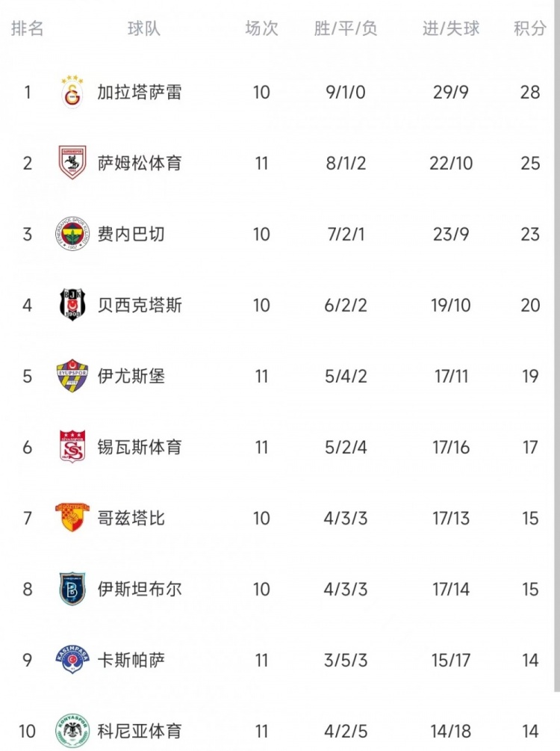Tap the Göztepe yellow-red badge
The width and height of the screenshot is (560, 751).
[x=72, y=517]
